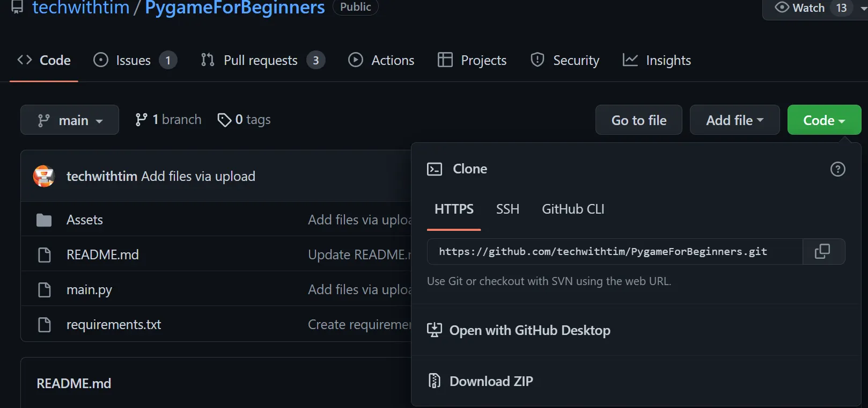Image resolution: width=868 pixels, height=408 pixels.
Task: Click the Download ZIP archive icon
Action: point(434,381)
